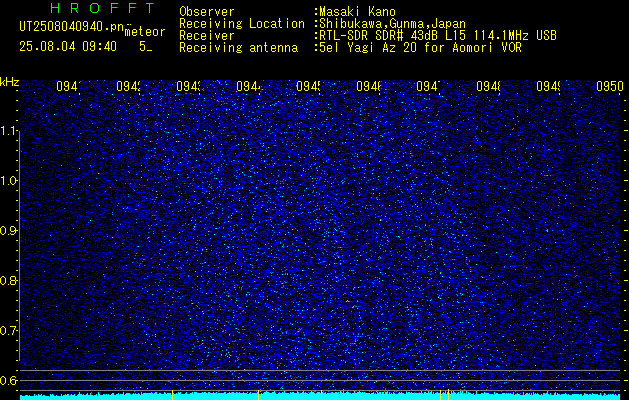Select the filename UT2508040940.pn
This screenshot has height=400, width=629.
[71, 26]
